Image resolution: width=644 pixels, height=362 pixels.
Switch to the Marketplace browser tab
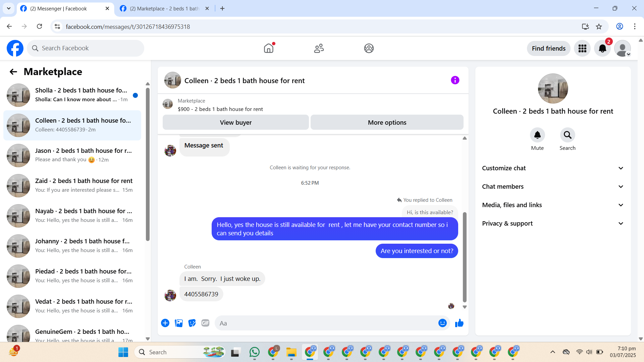164,9
